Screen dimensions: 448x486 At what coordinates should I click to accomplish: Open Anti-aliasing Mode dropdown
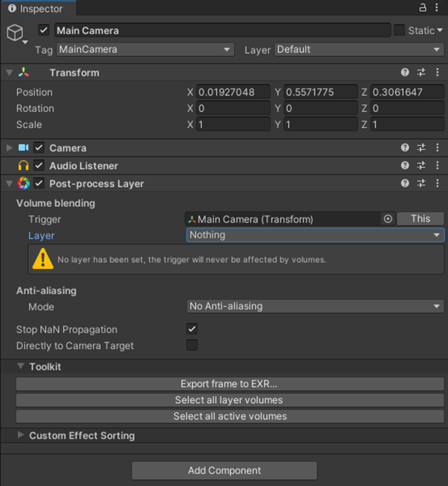(x=315, y=306)
